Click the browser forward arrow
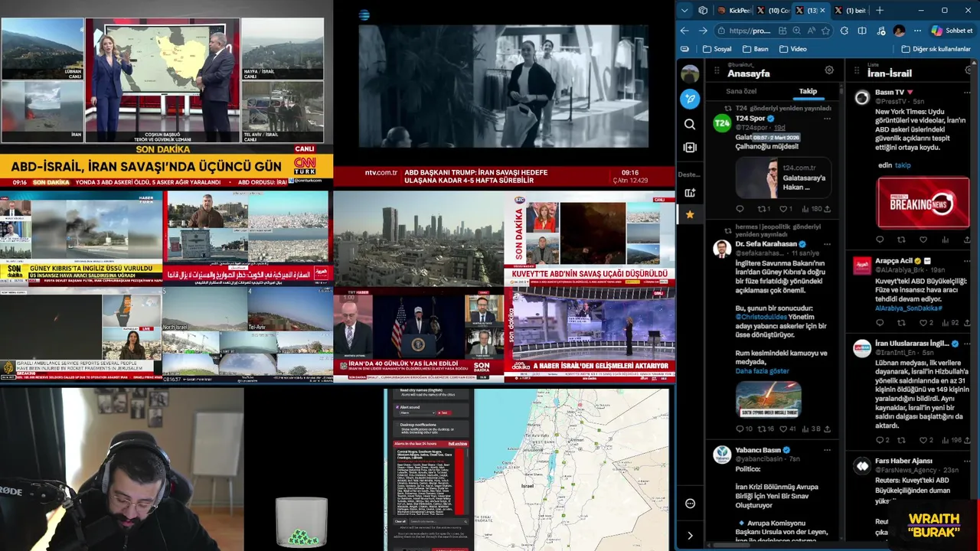980x551 pixels. coord(703,31)
